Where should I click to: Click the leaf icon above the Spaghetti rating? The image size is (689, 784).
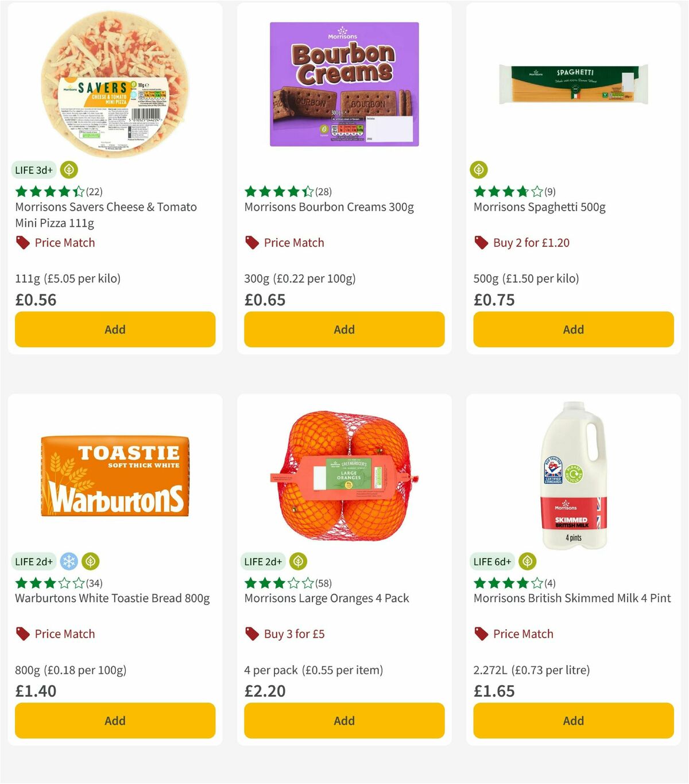[480, 170]
